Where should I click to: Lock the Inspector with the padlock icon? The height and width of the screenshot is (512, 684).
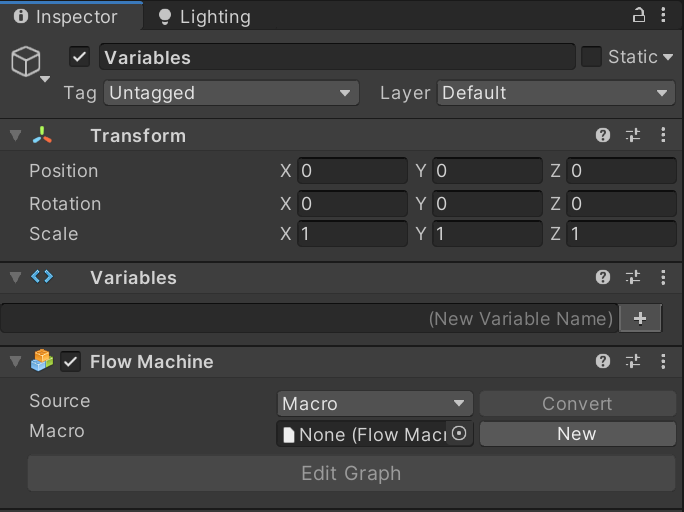(x=639, y=15)
